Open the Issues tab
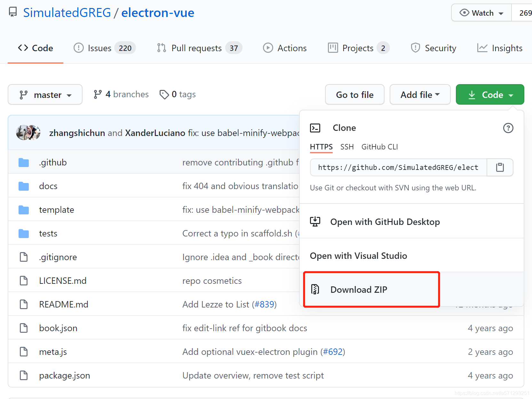Viewport: 532px width, 399px height. coord(105,48)
